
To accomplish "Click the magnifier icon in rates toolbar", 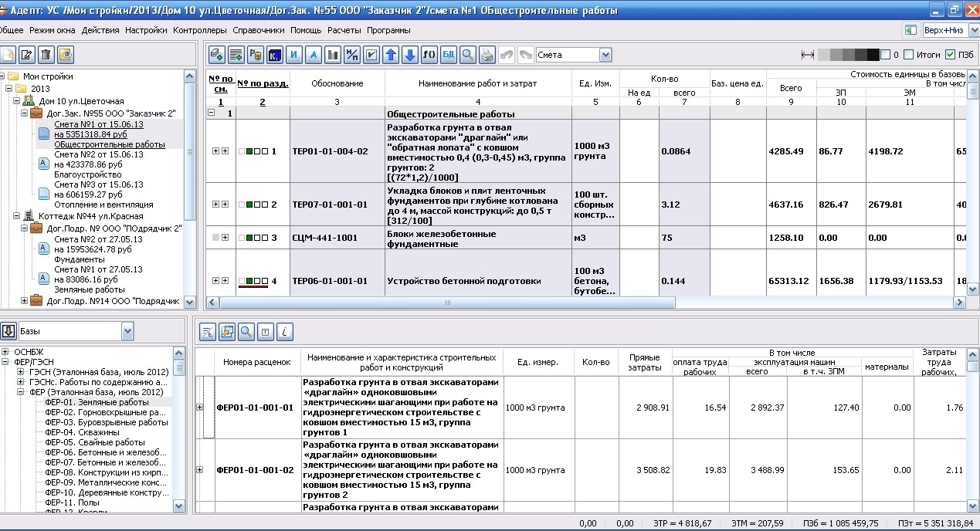I will tap(246, 332).
